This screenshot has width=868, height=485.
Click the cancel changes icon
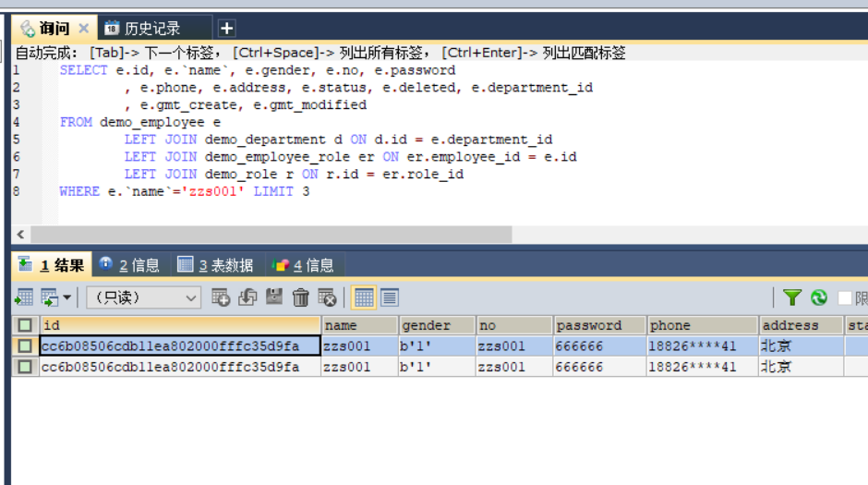pos(327,297)
